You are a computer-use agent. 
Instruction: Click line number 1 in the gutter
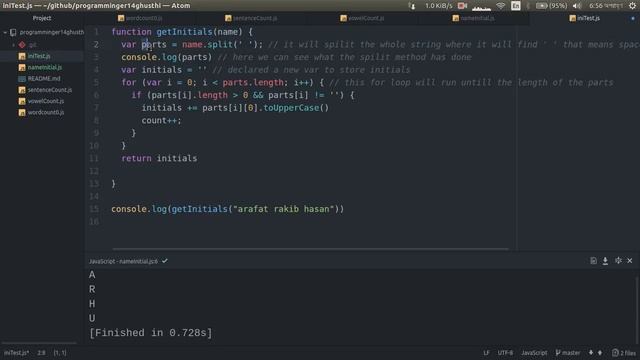[96, 32]
